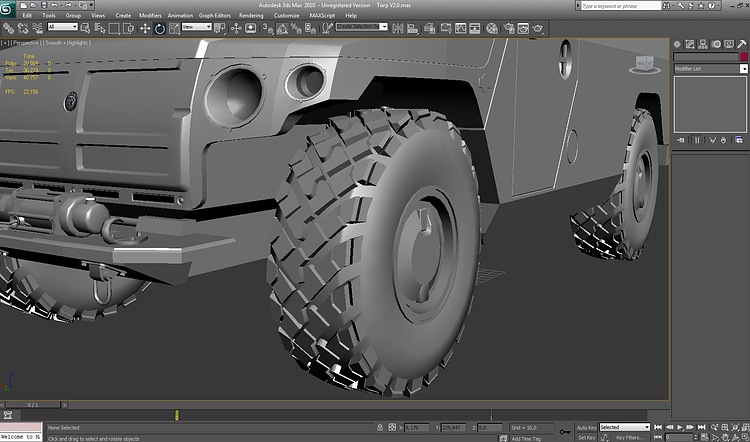This screenshot has width=750, height=442.
Task: Open the Tools menu
Action: [49, 15]
